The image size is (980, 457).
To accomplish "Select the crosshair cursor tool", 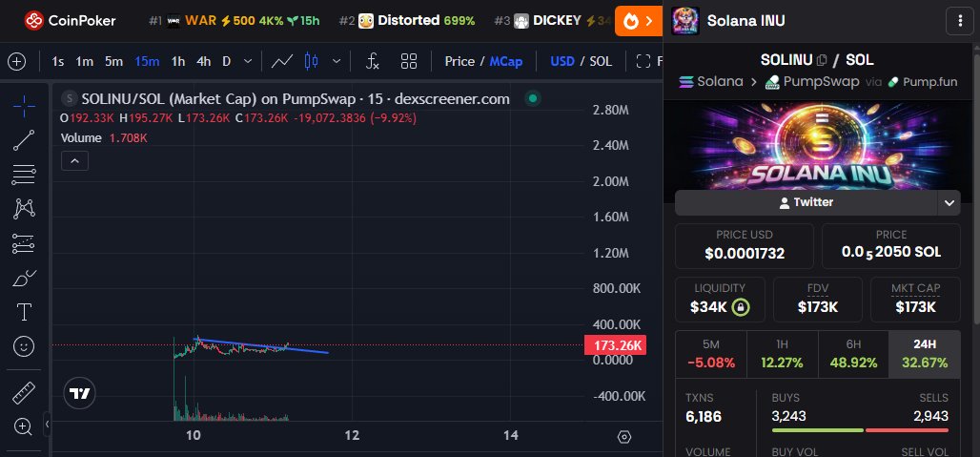I will click(x=24, y=106).
